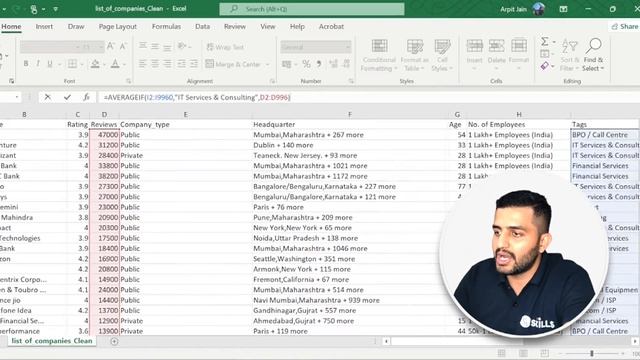Switch to the Page Layout tab
The width and height of the screenshot is (640, 360).
pyautogui.click(x=118, y=27)
